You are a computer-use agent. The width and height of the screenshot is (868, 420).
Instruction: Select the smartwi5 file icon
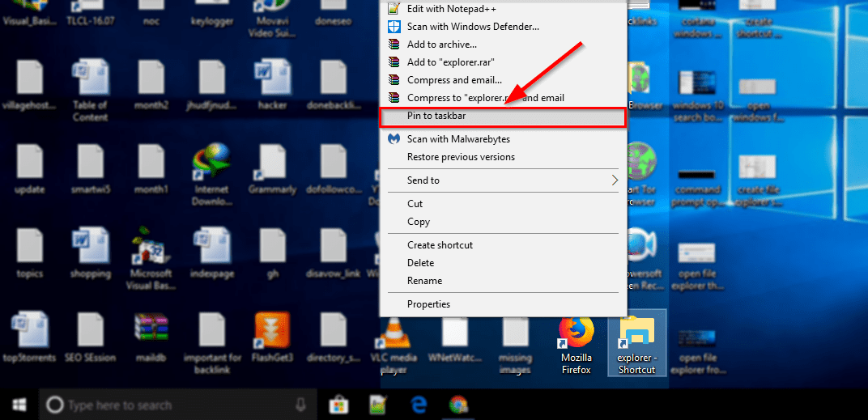[x=90, y=171]
